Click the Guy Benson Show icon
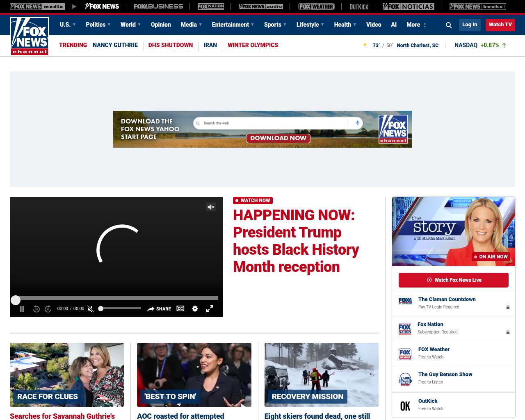Image resolution: width=525 pixels, height=420 pixels. 405,379
